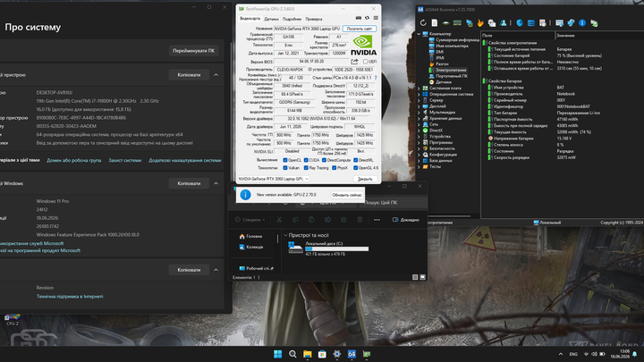Click AIDA64 icon in the taskbar
The height and width of the screenshot is (362, 644).
352,354
